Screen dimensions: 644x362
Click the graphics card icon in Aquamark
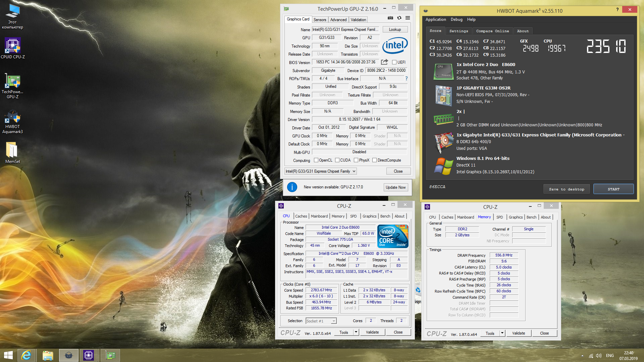(443, 142)
